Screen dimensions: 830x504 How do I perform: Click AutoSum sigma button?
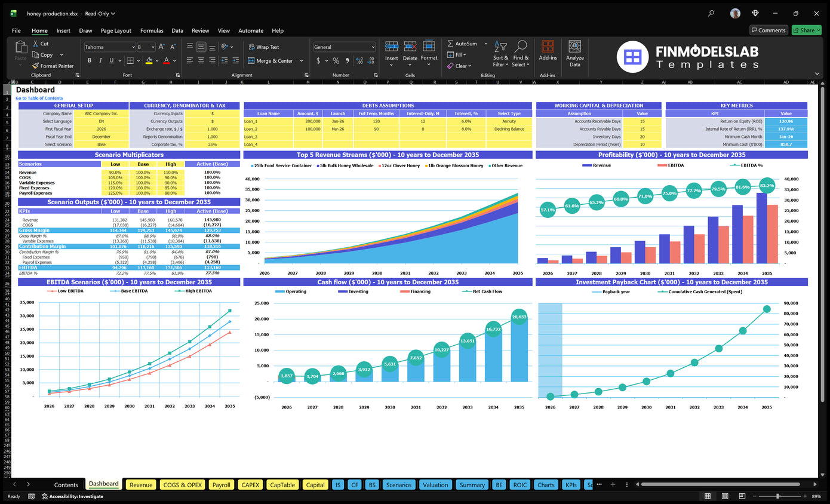[x=462, y=44]
